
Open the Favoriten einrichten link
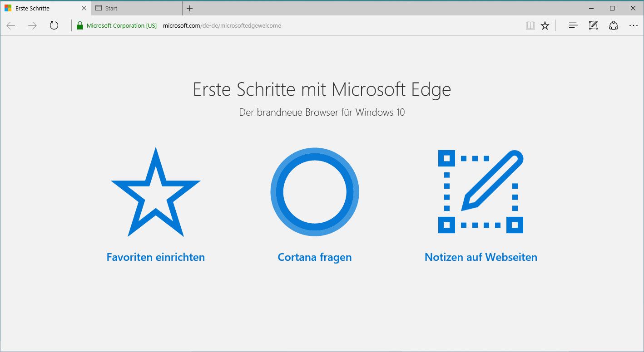click(x=156, y=257)
